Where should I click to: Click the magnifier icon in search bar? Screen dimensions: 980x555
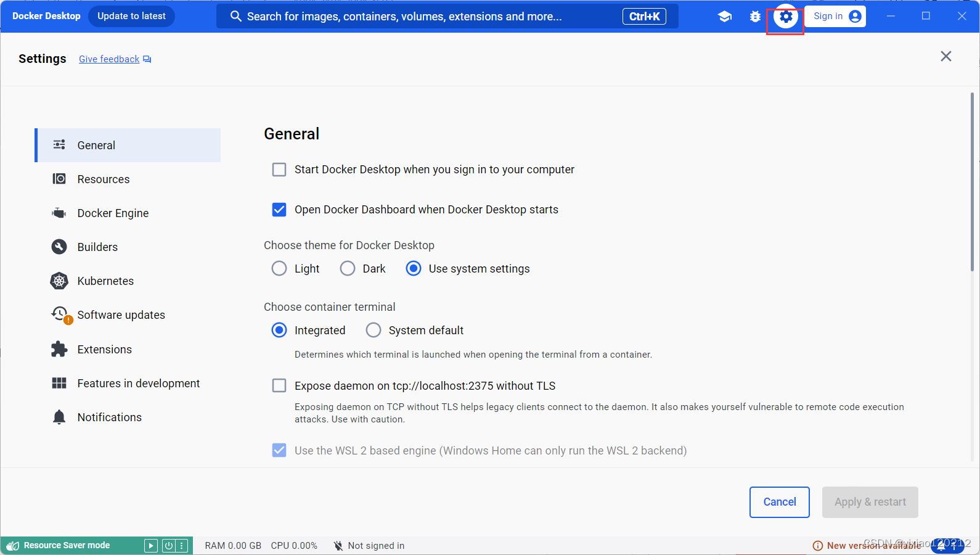coord(235,16)
